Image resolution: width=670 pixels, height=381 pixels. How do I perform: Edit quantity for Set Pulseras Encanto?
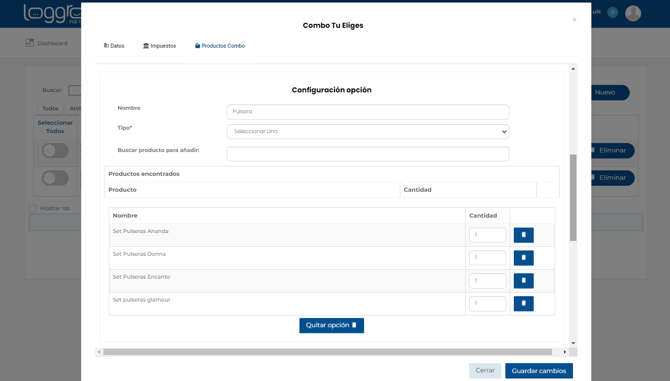click(x=488, y=281)
